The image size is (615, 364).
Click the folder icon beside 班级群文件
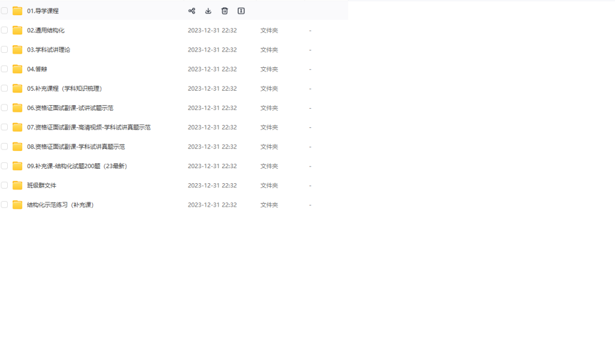[17, 186]
